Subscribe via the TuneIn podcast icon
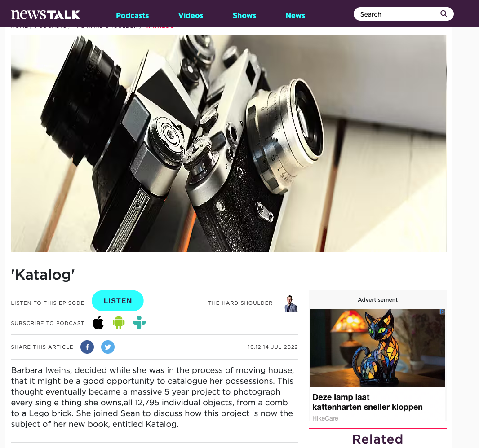This screenshot has width=479, height=448. pyautogui.click(x=139, y=322)
